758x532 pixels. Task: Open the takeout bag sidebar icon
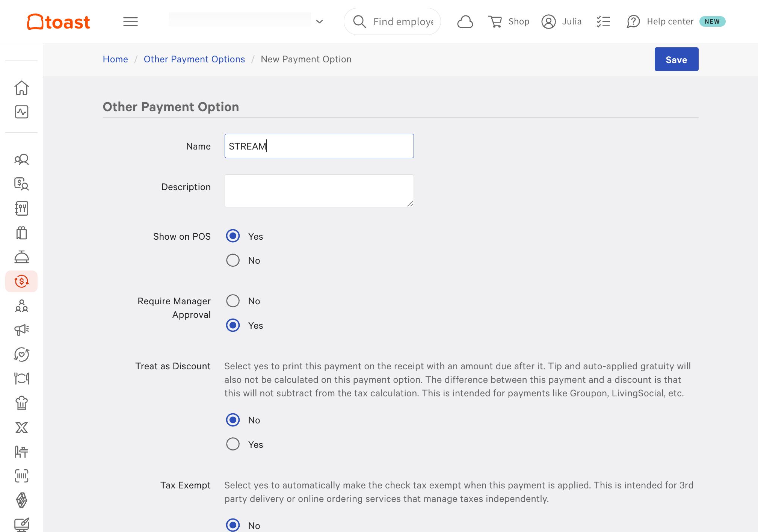tap(21, 233)
